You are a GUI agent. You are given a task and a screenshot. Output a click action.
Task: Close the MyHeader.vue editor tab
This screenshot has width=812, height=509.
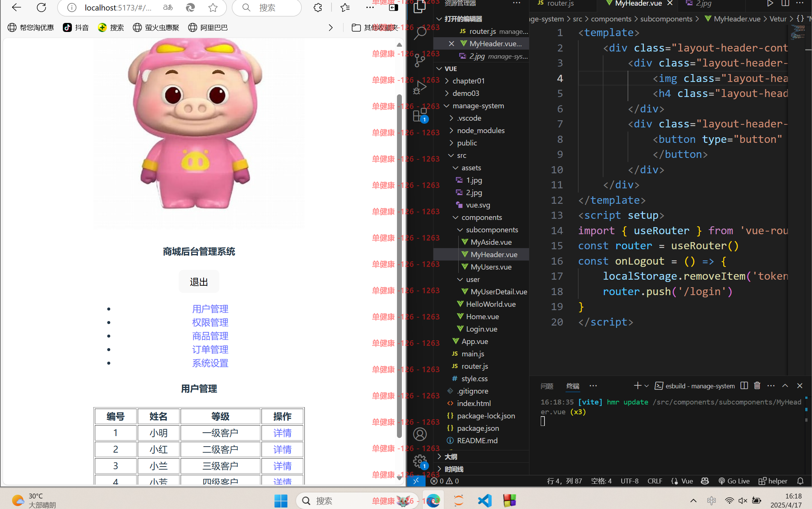670,3
